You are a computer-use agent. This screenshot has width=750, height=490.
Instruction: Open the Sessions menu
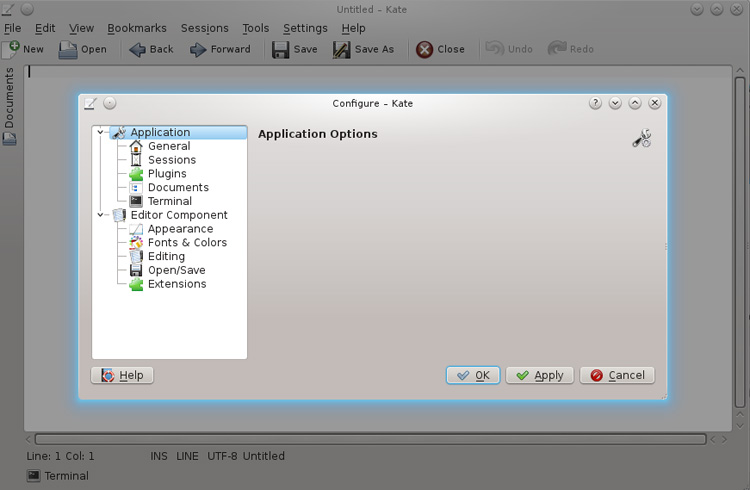[x=205, y=28]
